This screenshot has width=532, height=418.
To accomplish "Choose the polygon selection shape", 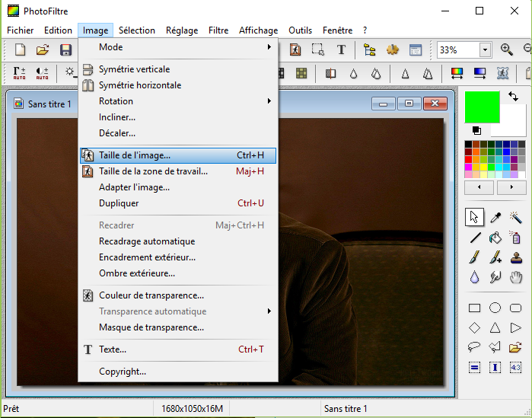I will (x=495, y=346).
